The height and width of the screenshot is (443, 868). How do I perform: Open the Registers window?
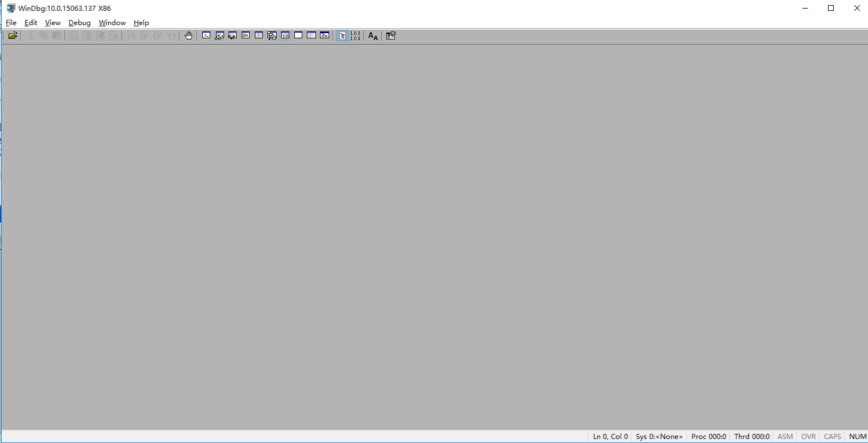pyautogui.click(x=246, y=35)
